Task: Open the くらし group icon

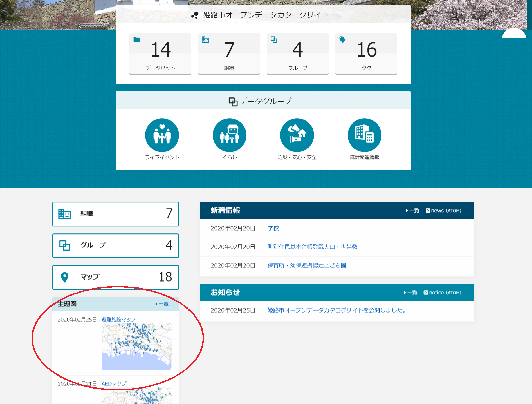Action: [229, 135]
